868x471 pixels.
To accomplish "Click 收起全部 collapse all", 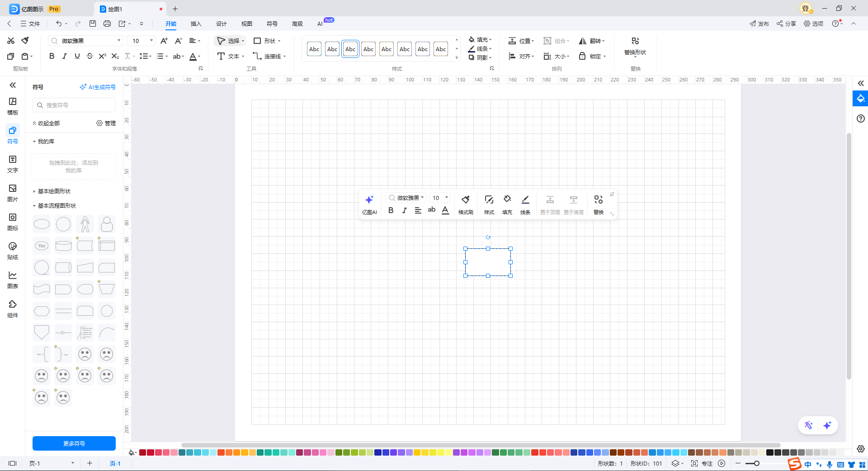I will pos(46,123).
